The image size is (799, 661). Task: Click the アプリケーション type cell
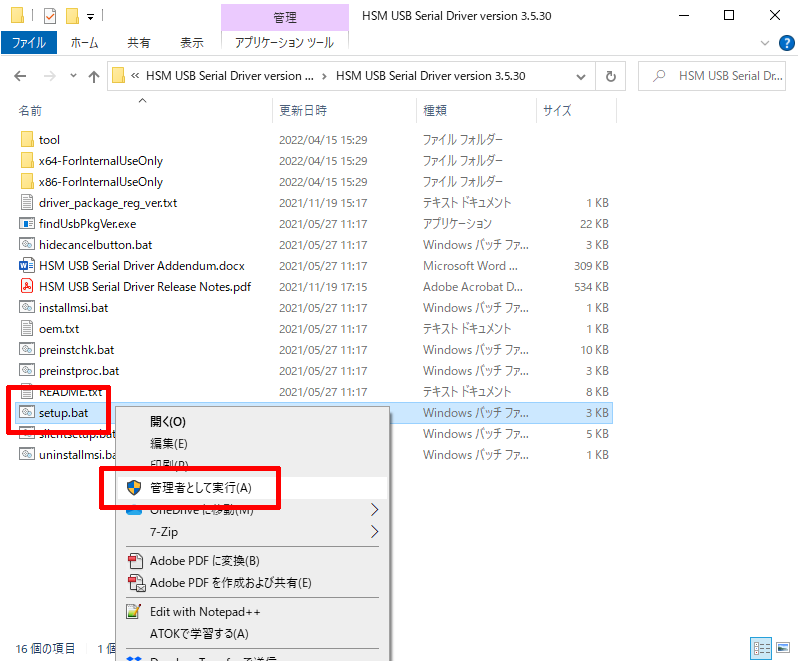click(457, 223)
